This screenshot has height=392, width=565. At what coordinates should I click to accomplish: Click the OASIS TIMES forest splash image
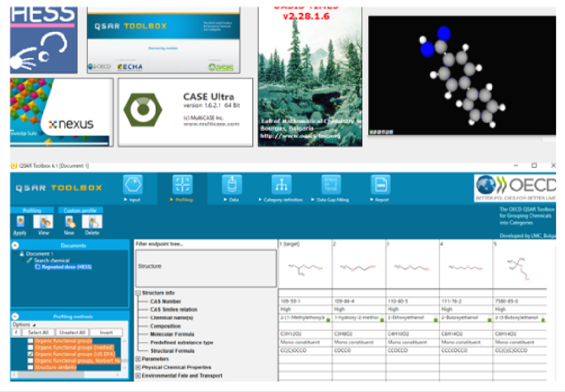310,76
